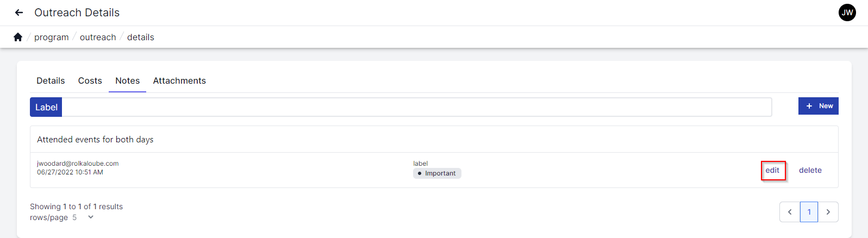Click the back arrow icon
Image resolution: width=868 pixels, height=238 pixels.
pos(19,12)
